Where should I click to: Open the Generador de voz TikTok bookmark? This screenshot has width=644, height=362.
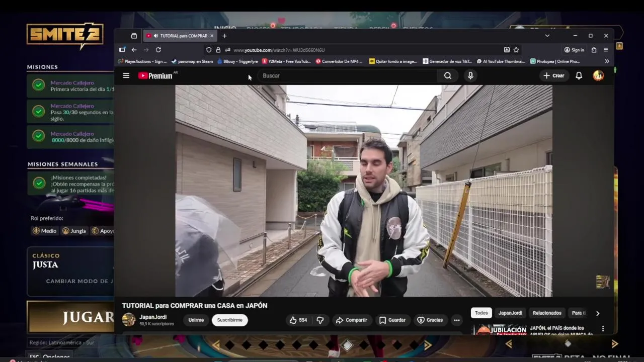pyautogui.click(x=448, y=61)
